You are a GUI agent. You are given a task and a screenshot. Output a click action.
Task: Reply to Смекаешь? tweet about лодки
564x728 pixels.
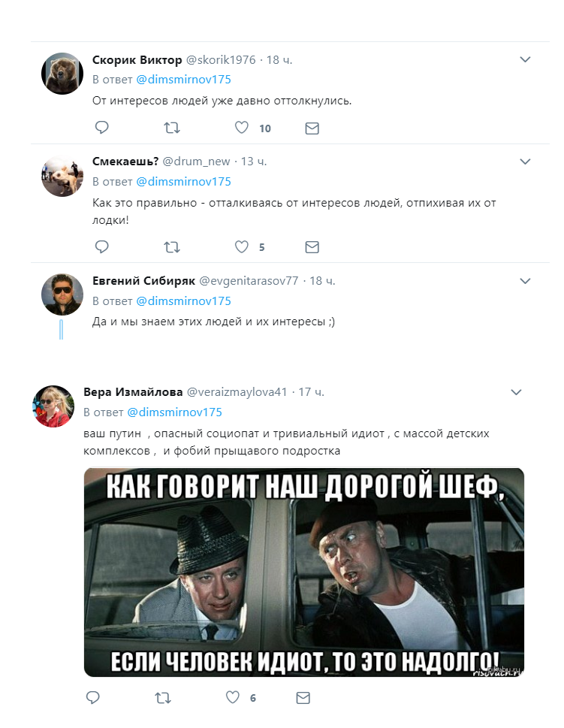tap(101, 246)
